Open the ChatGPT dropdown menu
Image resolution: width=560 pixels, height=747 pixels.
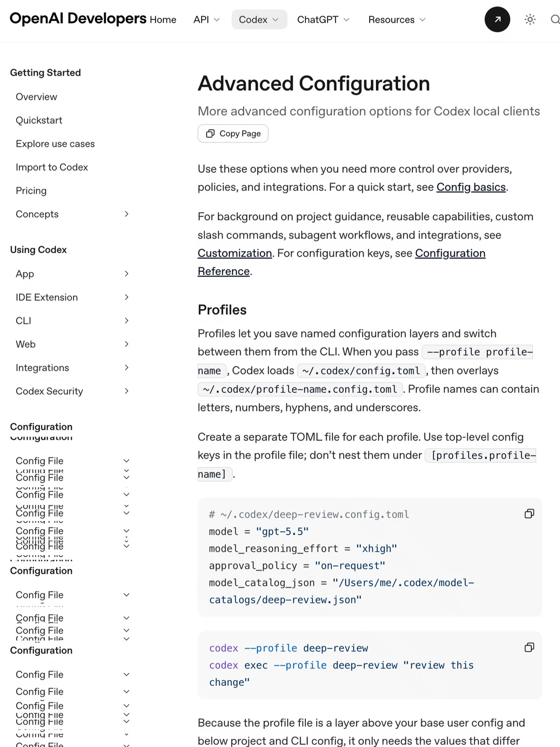pos(323,20)
